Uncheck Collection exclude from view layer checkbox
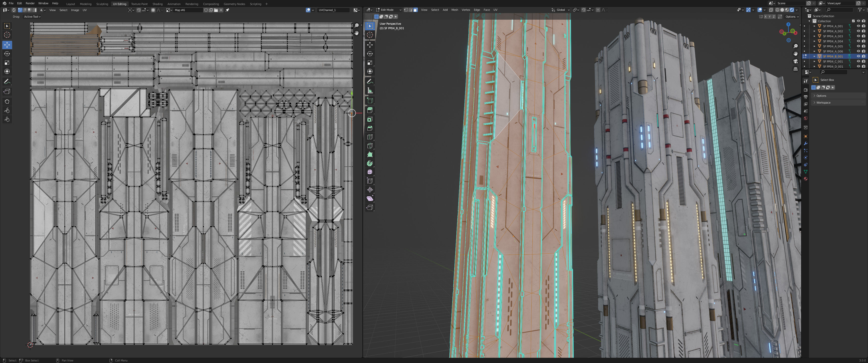This screenshot has height=363, width=868. 853,21
